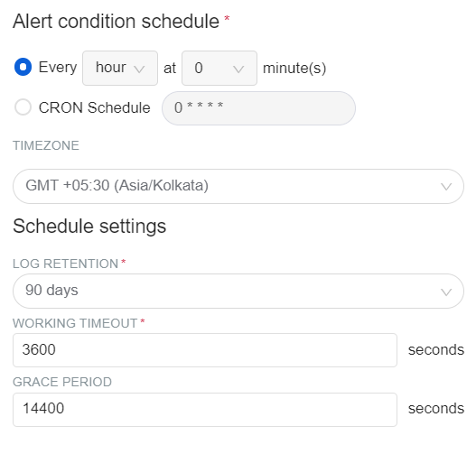
Task: Open the "hour" interval dropdown
Action: (120, 68)
